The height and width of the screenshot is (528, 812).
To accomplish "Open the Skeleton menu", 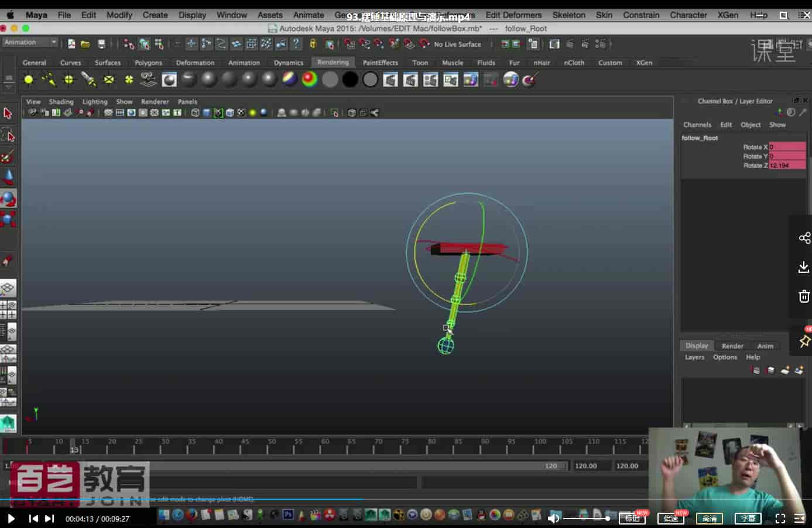I will coord(568,15).
